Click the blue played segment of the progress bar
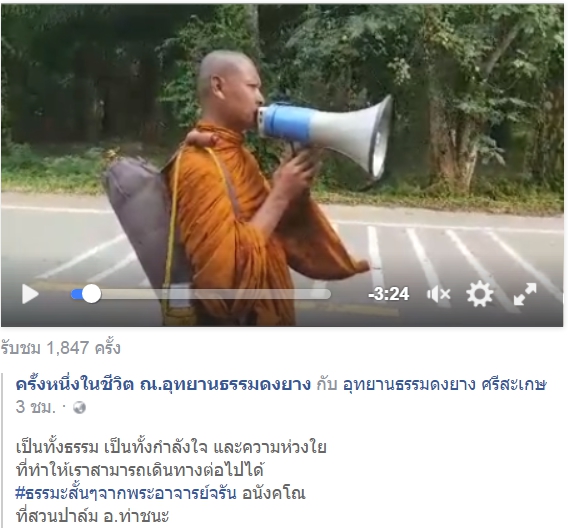Image resolution: width=568 pixels, height=531 pixels. [x=76, y=294]
